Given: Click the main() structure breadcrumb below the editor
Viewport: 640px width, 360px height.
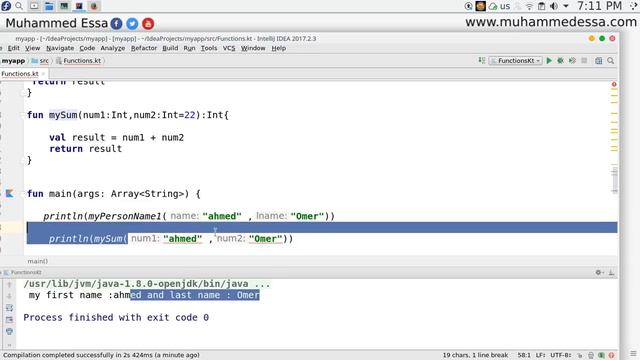Looking at the screenshot, I should point(38,261).
